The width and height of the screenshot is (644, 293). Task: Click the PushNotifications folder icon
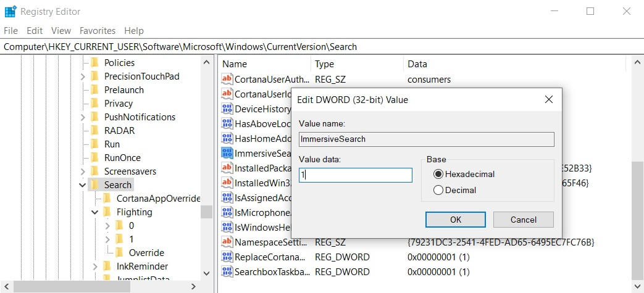[95, 117]
